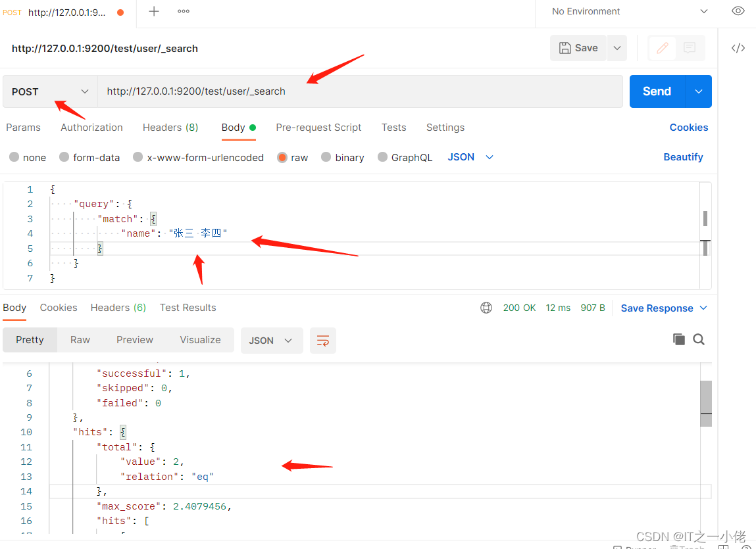Open the comments icon beside the pencil
The image size is (756, 549).
click(690, 48)
